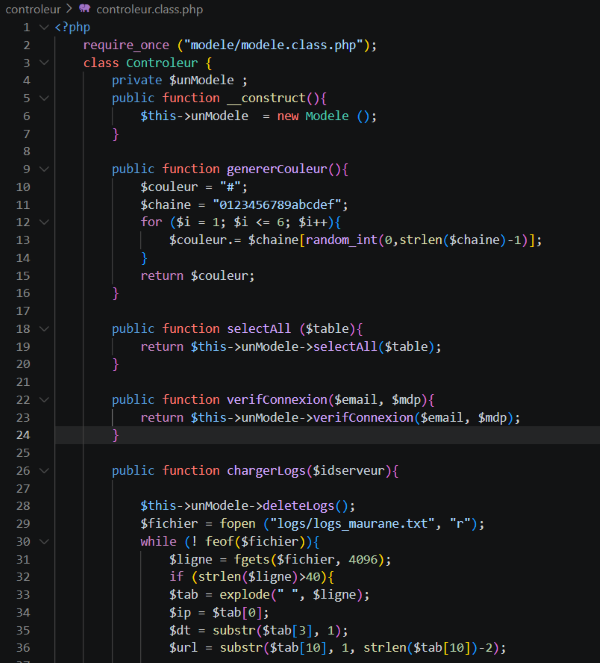This screenshot has height=663, width=600.
Task: Collapse the selectAll function fold arrow on line 18
Action: [x=44, y=329]
